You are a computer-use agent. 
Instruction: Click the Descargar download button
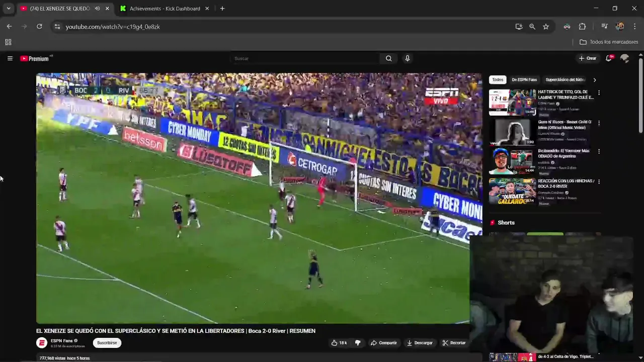click(x=420, y=343)
